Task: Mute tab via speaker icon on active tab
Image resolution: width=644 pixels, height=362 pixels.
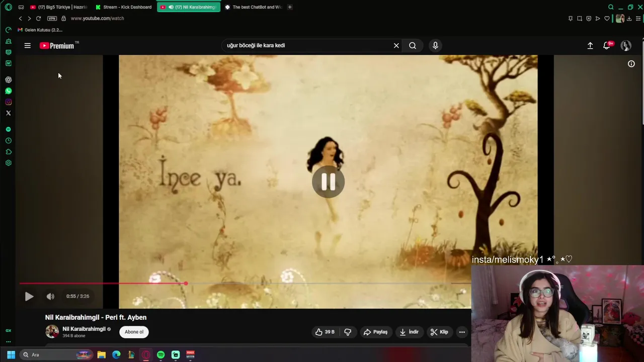Action: [171, 7]
